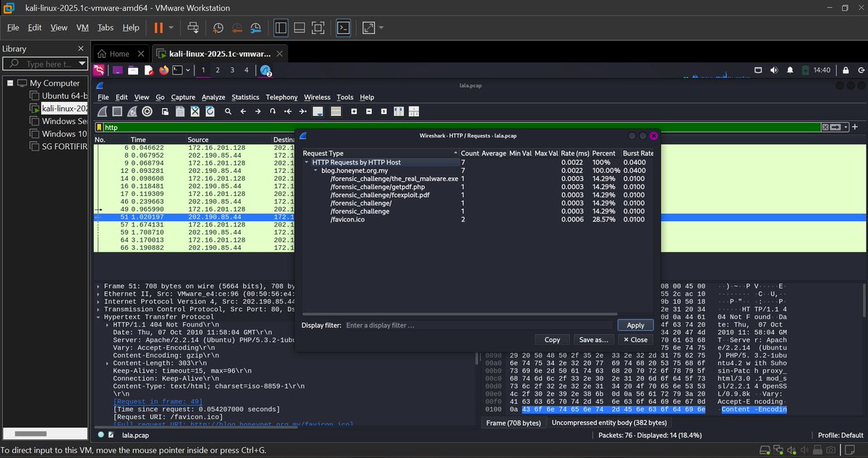
Task: Reload capture file toolbar icon
Action: pos(210,111)
